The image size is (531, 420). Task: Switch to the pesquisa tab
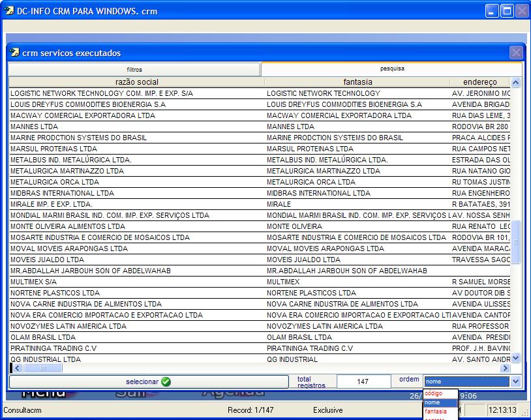[x=391, y=68]
